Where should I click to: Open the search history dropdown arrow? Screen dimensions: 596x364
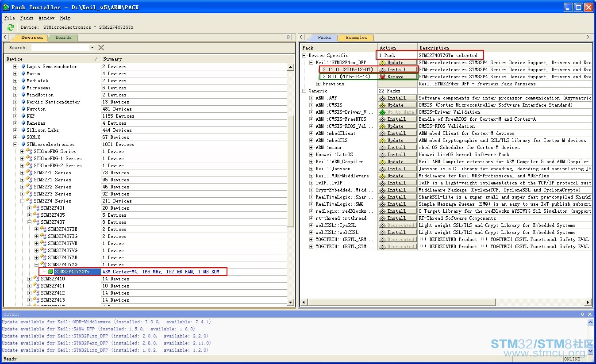point(92,47)
